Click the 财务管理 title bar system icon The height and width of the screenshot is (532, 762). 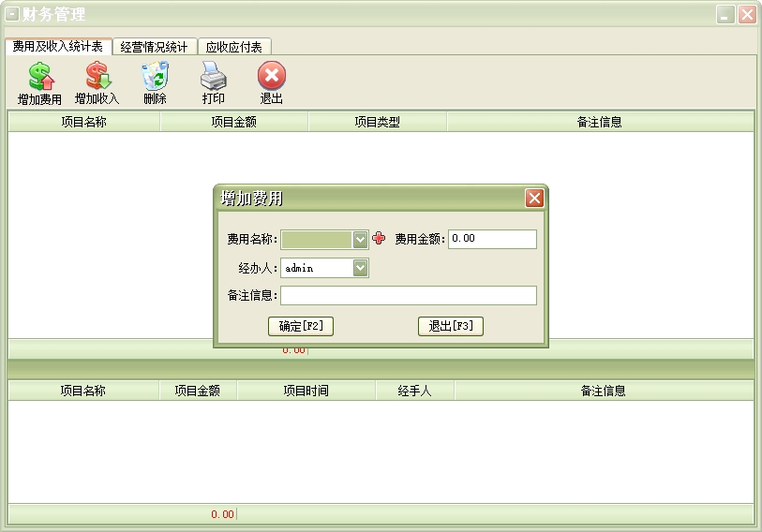coord(12,14)
